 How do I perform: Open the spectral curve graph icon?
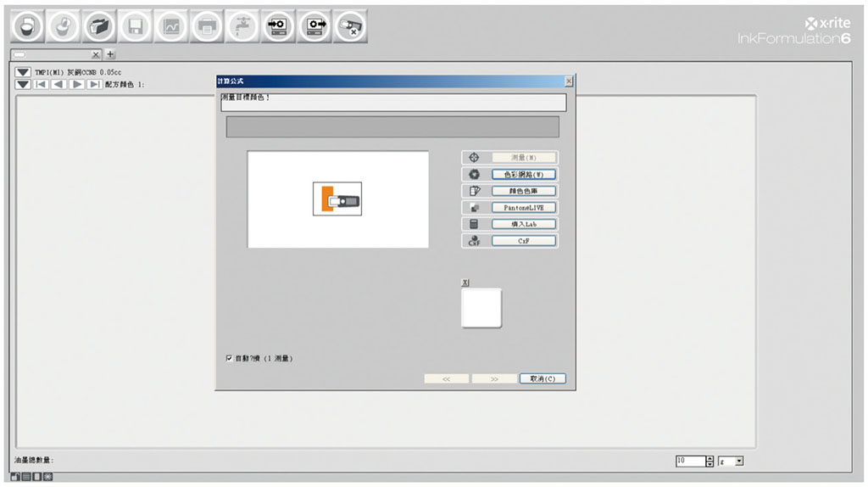(x=171, y=26)
